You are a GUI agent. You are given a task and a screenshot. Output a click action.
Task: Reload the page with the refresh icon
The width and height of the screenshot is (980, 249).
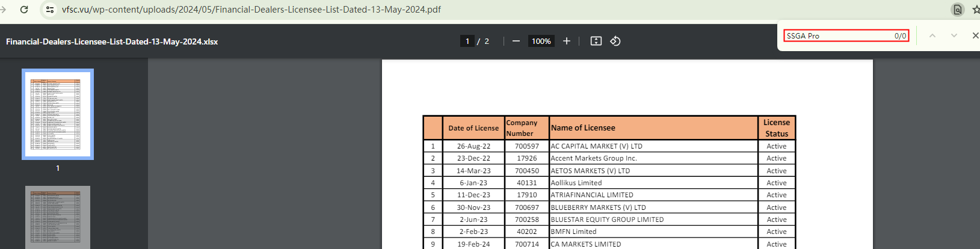pos(24,10)
